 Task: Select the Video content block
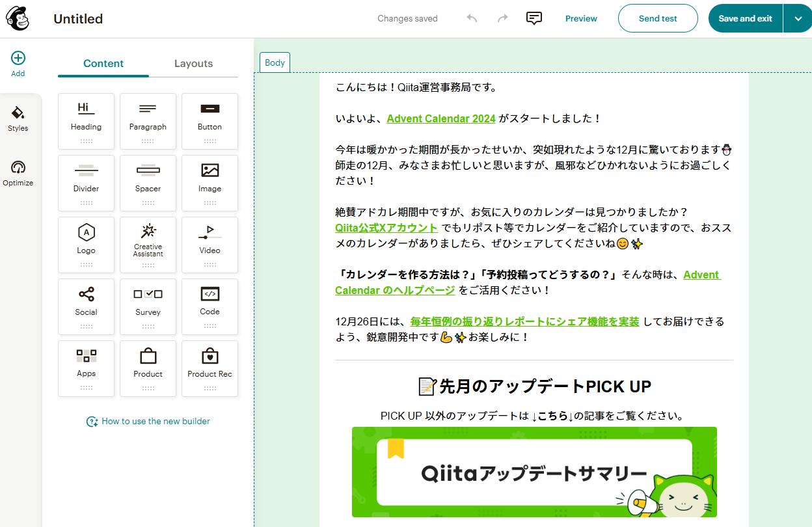point(210,245)
